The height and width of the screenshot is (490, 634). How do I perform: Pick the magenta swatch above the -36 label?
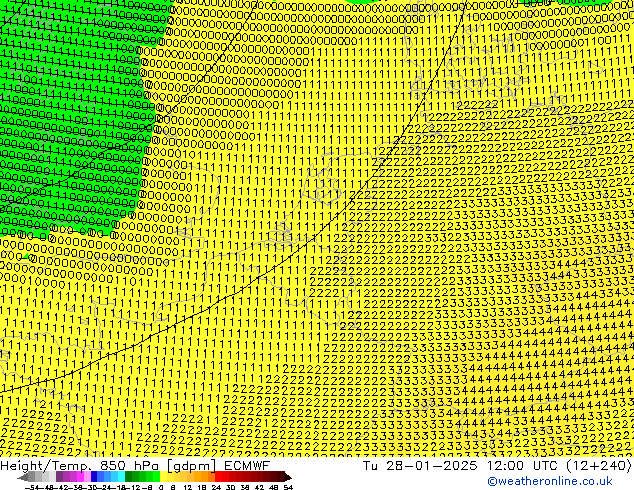[80, 477]
